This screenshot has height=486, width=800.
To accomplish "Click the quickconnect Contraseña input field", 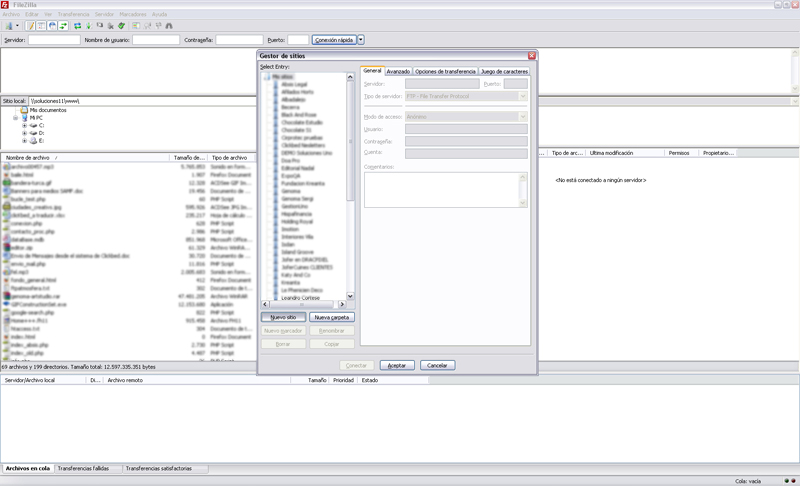I will coord(239,40).
